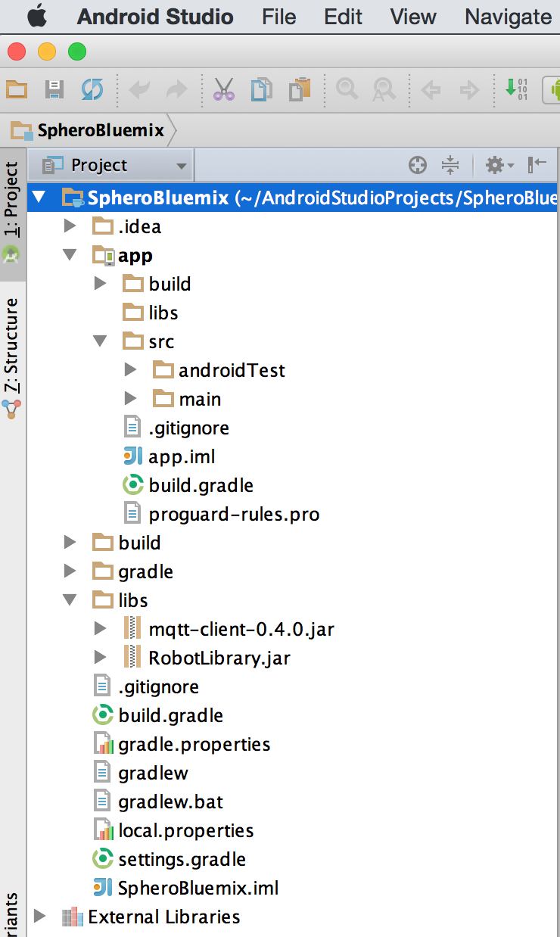
Task: Select .gitignore inside app module
Action: click(x=176, y=428)
